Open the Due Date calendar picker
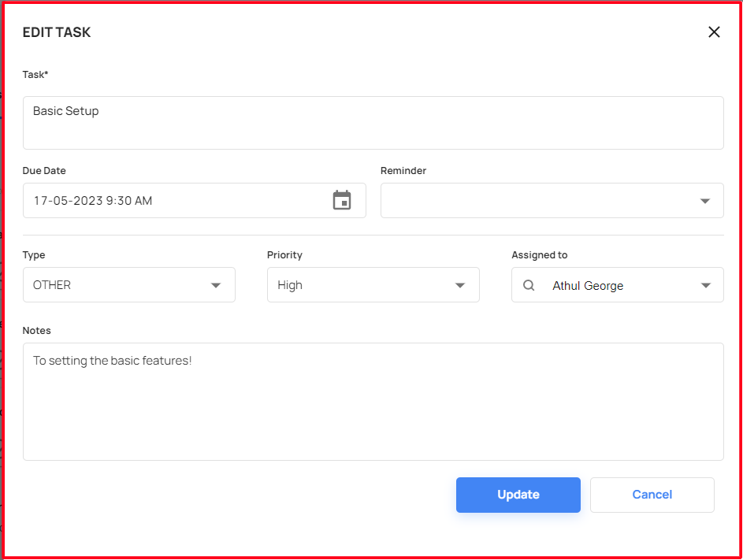 tap(342, 200)
